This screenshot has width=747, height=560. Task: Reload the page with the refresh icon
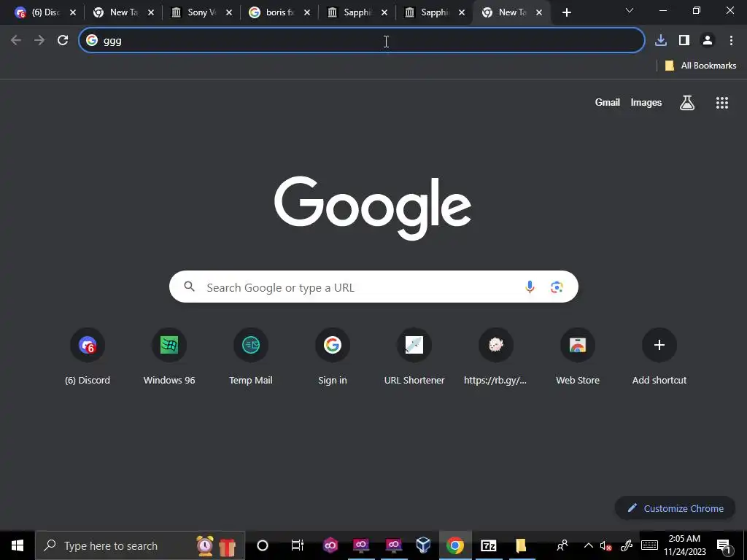pyautogui.click(x=63, y=41)
